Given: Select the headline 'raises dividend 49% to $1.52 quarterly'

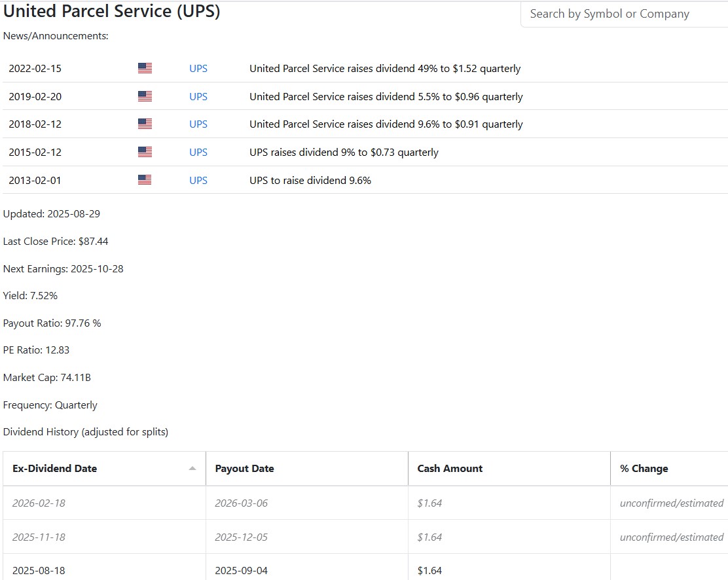Looking at the screenshot, I should [385, 68].
